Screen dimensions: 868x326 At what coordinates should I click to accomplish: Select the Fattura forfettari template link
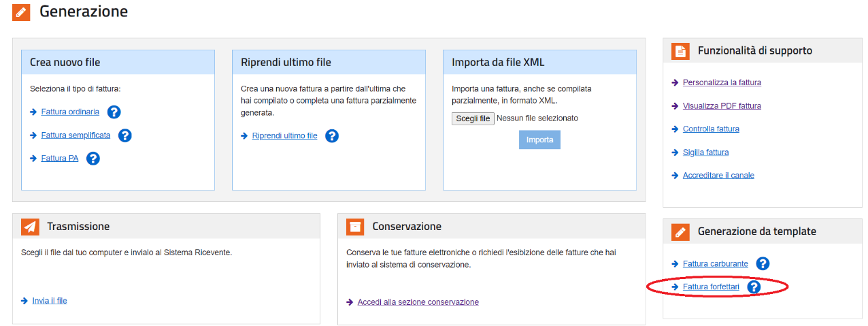[x=711, y=287]
